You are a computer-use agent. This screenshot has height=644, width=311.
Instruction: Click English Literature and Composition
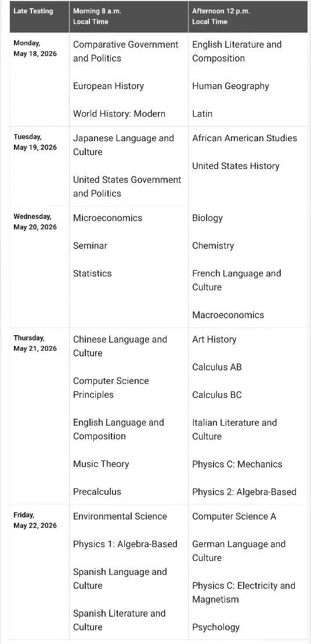[237, 51]
